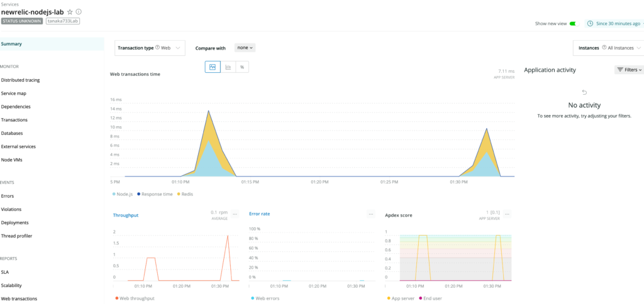Open the info icon beside newrelic-nodejs-lab

point(79,12)
